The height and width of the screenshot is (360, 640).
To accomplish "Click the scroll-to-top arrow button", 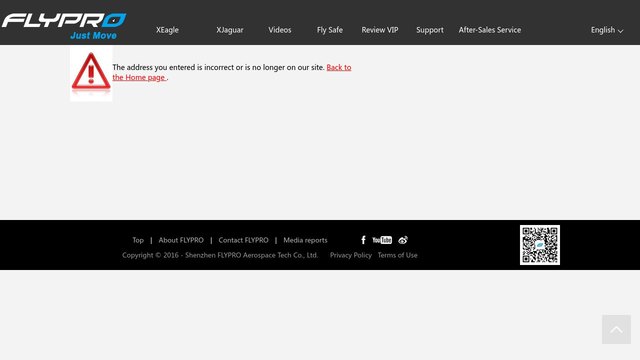I will coord(616,329).
